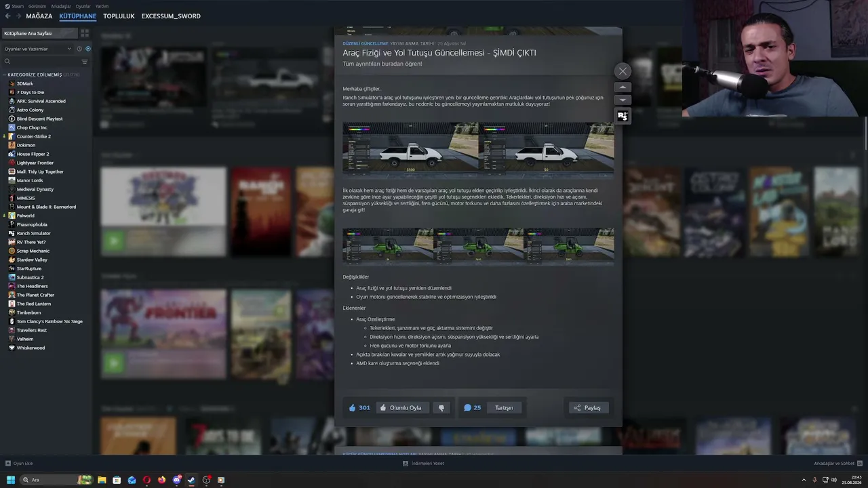Open the Ranch Simulator game icon beside the popup

[x=623, y=116]
